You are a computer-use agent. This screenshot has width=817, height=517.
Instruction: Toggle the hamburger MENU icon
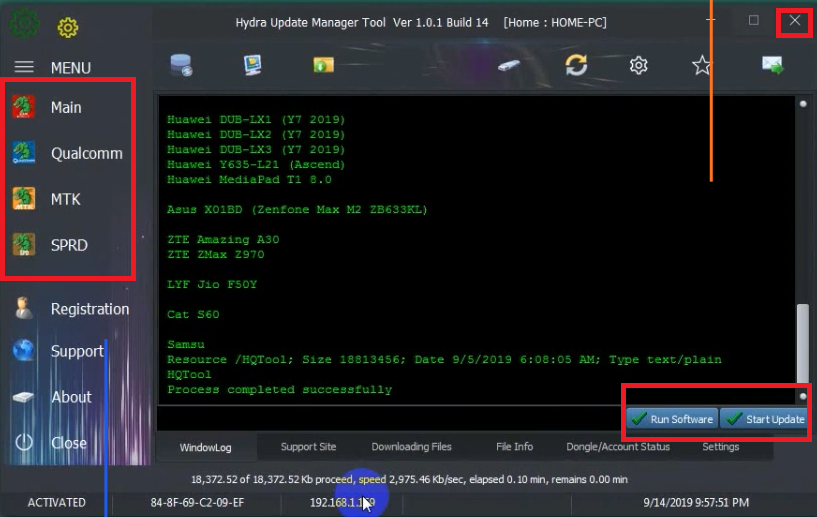point(24,67)
